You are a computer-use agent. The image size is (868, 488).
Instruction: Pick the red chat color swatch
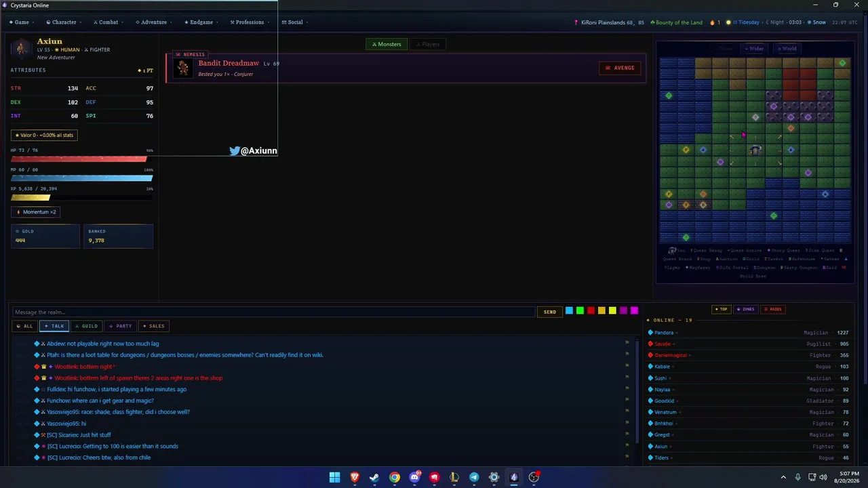point(591,310)
